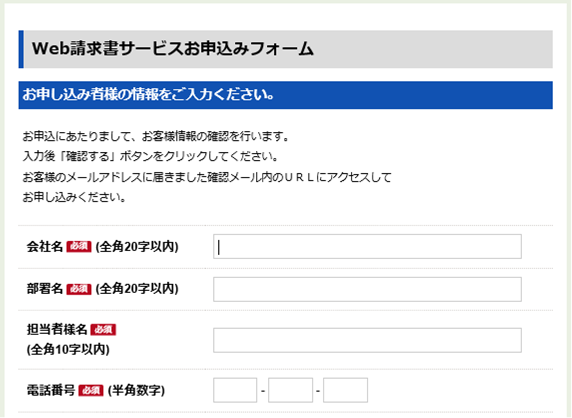Click the Web請求書サービスお申込みフォーム heading

point(173,49)
